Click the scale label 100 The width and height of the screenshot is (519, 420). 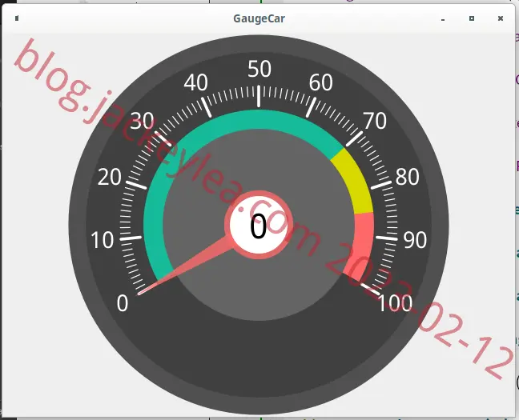pyautogui.click(x=395, y=303)
